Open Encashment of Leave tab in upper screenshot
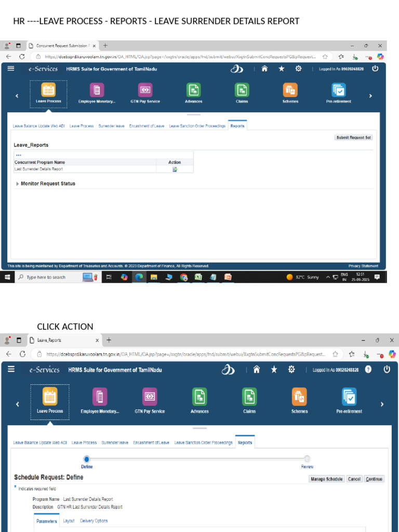The width and height of the screenshot is (399, 532). coord(147,126)
